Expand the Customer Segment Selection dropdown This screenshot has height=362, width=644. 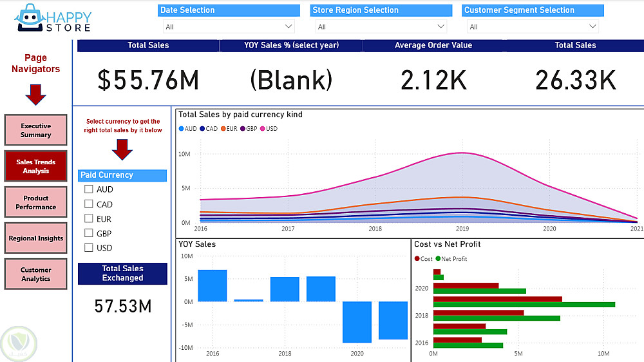pyautogui.click(x=533, y=26)
